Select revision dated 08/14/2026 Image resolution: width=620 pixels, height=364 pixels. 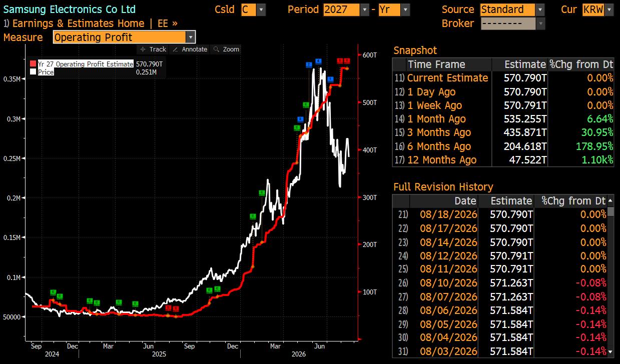click(x=499, y=242)
